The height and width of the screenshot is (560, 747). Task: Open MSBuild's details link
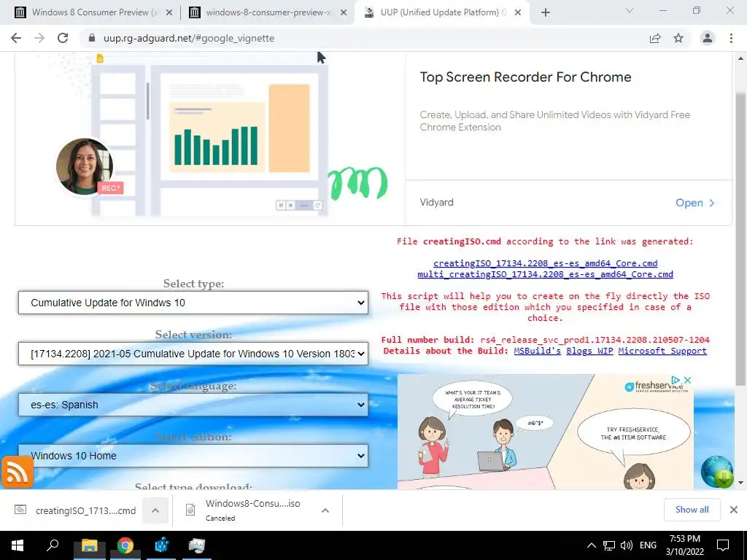point(538,351)
